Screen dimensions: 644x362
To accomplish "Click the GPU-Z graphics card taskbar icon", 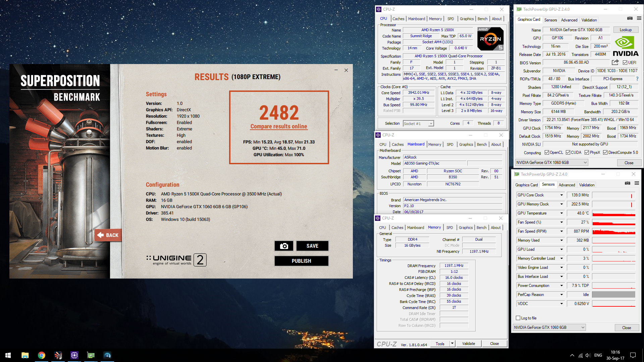I will pos(91,355).
